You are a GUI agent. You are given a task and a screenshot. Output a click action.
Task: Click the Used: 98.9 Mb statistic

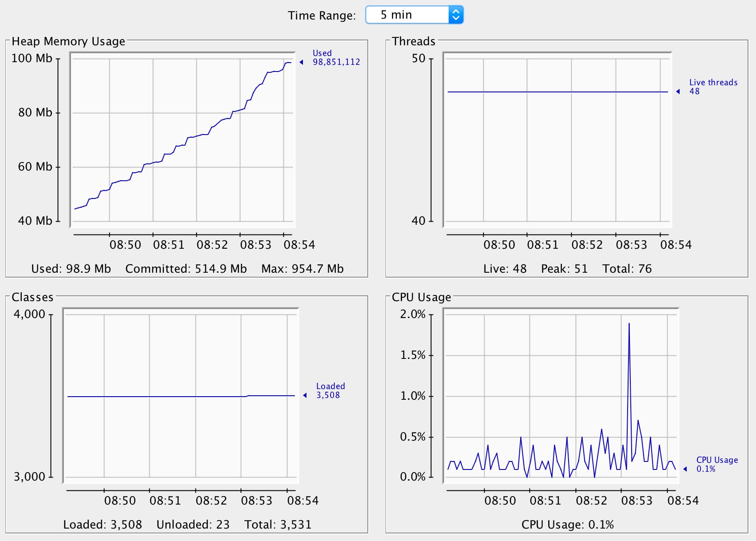pyautogui.click(x=71, y=269)
